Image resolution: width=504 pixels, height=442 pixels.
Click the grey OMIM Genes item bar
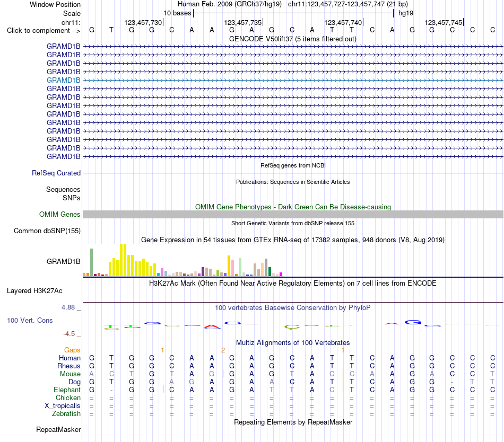[x=293, y=215]
